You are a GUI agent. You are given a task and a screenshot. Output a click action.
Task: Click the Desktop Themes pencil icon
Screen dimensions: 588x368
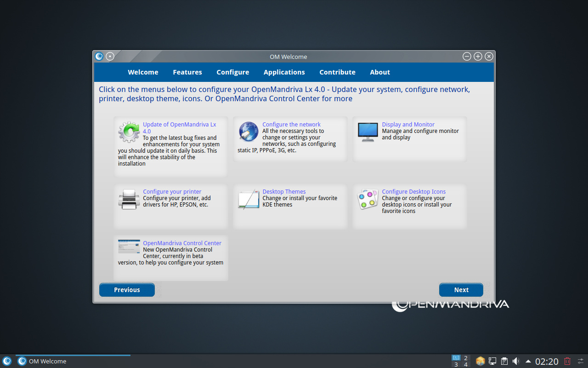click(x=249, y=199)
